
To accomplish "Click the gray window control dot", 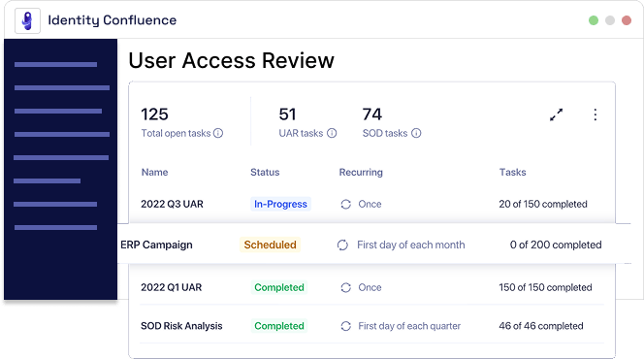I will [x=610, y=20].
